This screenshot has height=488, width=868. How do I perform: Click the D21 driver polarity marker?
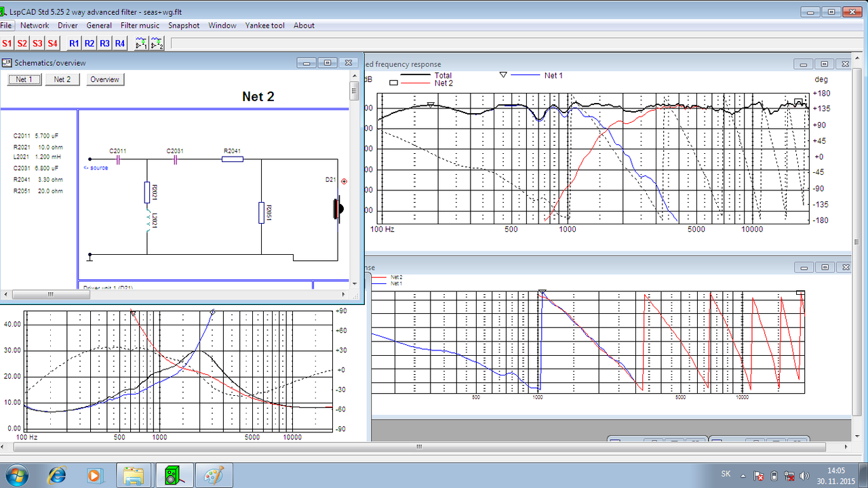pyautogui.click(x=344, y=181)
